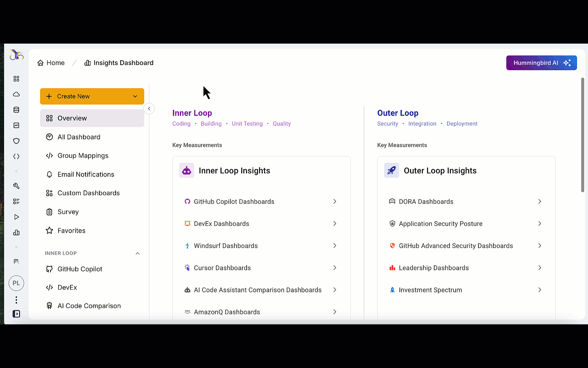Click the hummingbird logo at top left

(16, 55)
